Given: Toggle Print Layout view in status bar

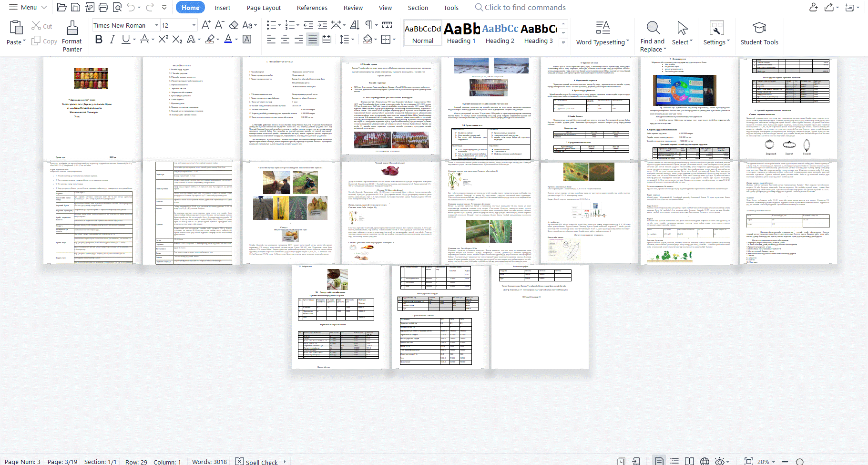Looking at the screenshot, I should (659, 461).
